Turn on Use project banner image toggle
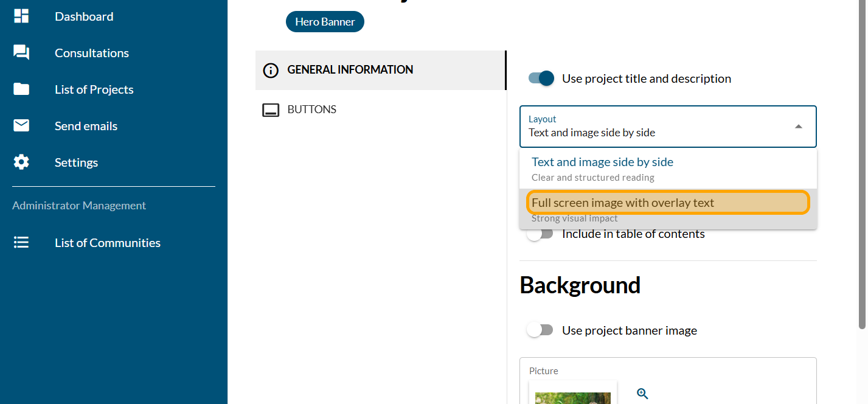The width and height of the screenshot is (868, 404). [x=540, y=330]
